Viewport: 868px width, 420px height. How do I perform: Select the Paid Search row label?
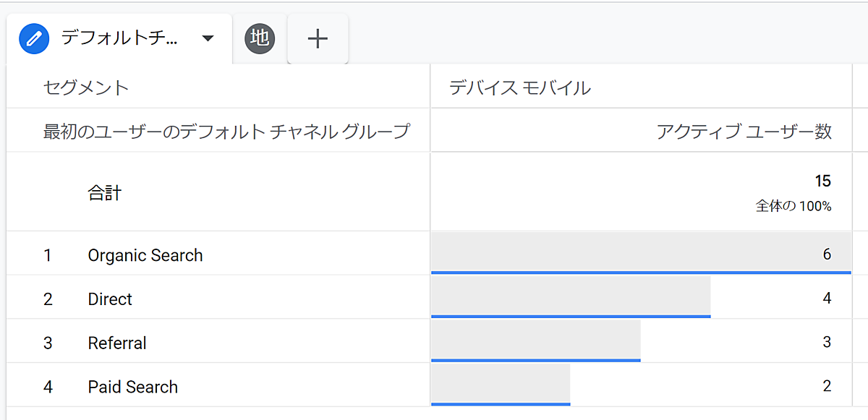[x=133, y=387]
